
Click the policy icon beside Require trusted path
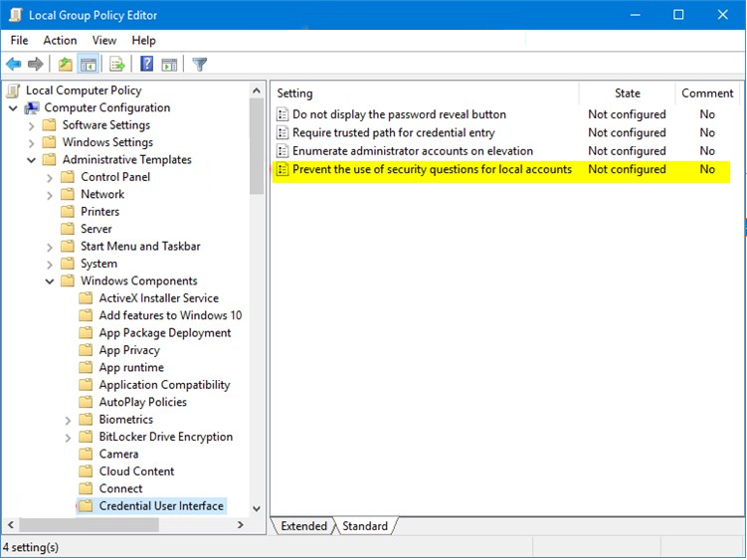click(282, 132)
